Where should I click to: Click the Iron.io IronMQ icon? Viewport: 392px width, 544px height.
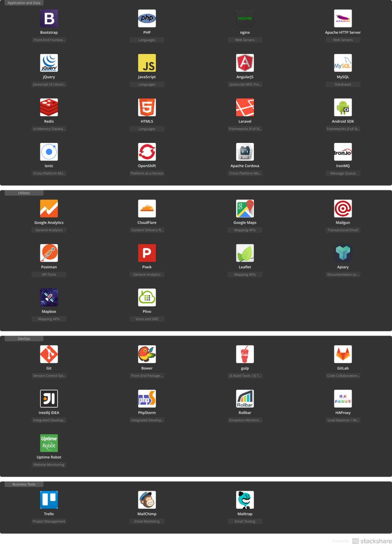click(x=343, y=152)
